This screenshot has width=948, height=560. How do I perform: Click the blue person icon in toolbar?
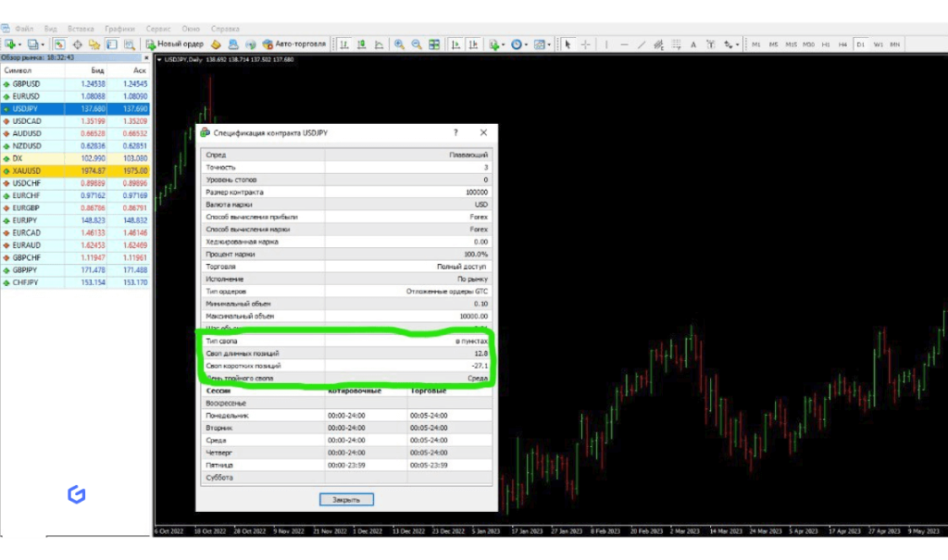233,44
